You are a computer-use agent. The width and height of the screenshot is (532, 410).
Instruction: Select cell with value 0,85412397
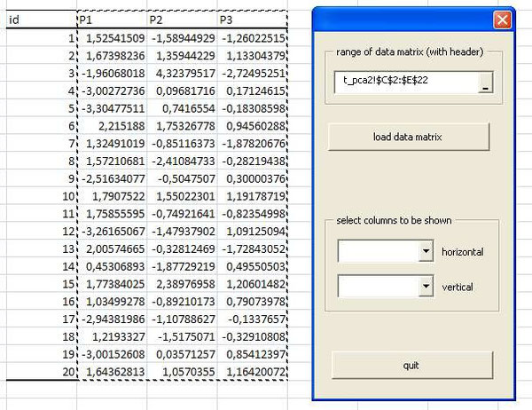click(253, 354)
